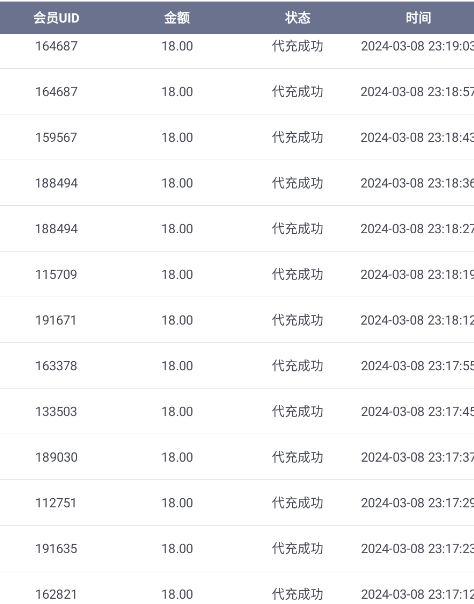
Task: Click the 23:18:36 timestamp for UID 188494
Action: pyautogui.click(x=417, y=183)
